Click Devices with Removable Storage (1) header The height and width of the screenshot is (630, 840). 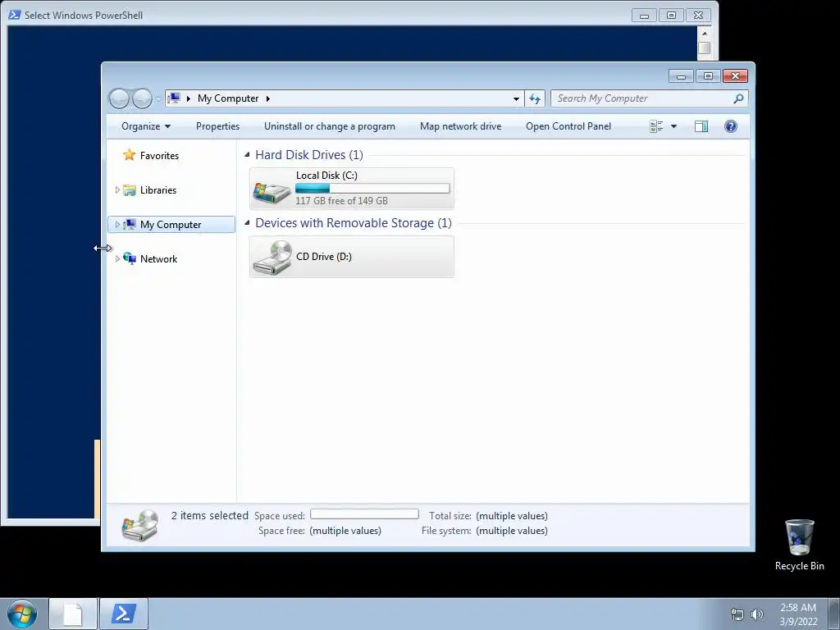tap(354, 223)
